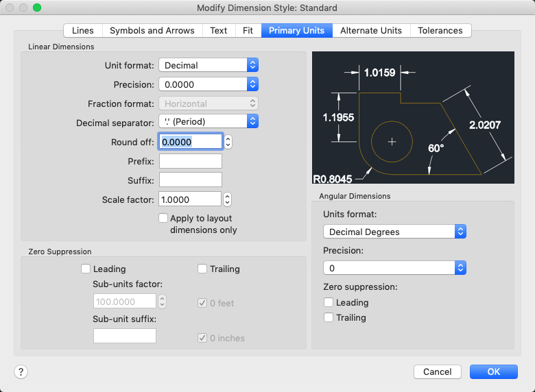The height and width of the screenshot is (392, 535).
Task: Open the linear Precision dropdown
Action: coord(209,84)
